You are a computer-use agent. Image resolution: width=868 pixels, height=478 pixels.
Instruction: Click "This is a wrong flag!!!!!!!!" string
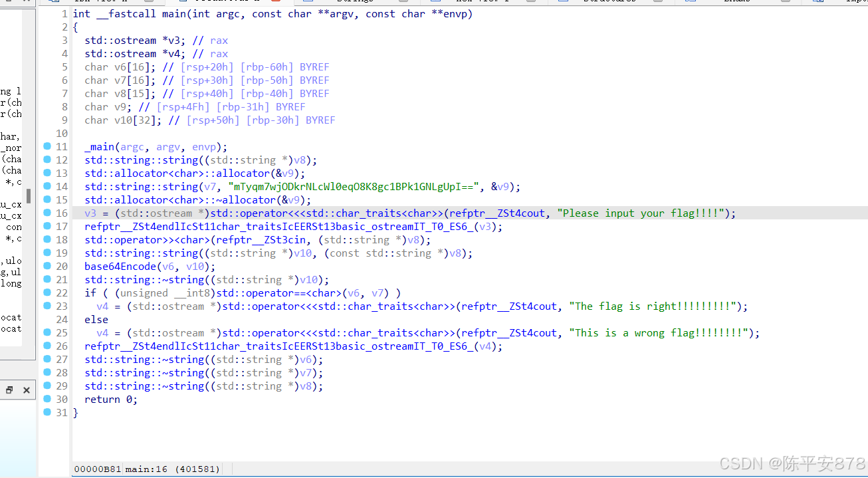click(661, 332)
